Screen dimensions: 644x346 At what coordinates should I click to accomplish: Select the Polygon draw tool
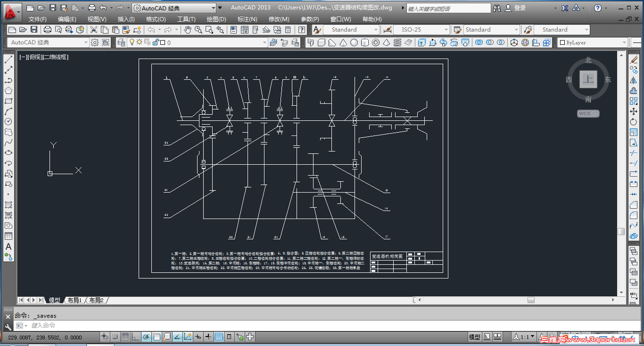(8, 91)
